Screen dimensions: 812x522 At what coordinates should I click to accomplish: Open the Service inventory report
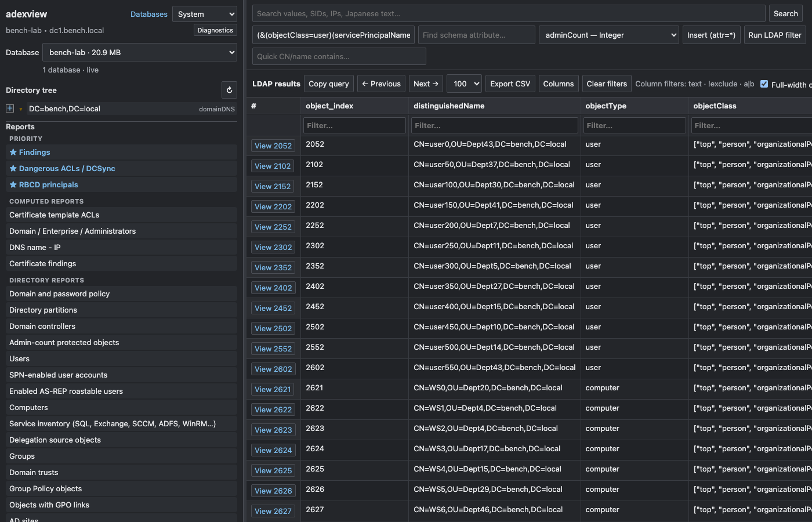pyautogui.click(x=121, y=423)
